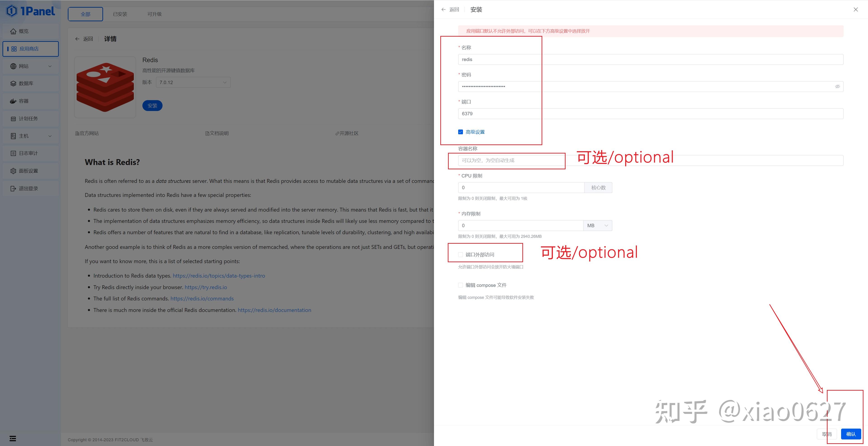Close the install drawer with X

point(856,9)
